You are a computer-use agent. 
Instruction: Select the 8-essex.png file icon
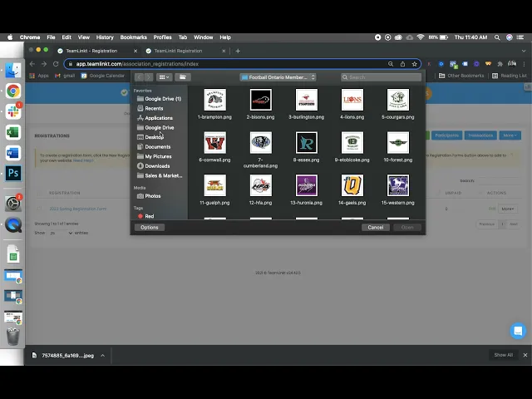click(307, 142)
